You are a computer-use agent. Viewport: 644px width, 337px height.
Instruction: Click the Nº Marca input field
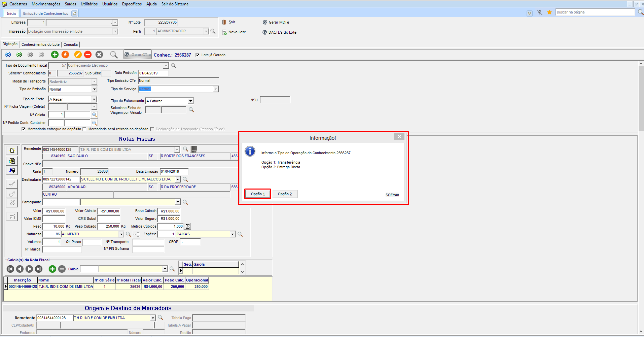(62, 249)
